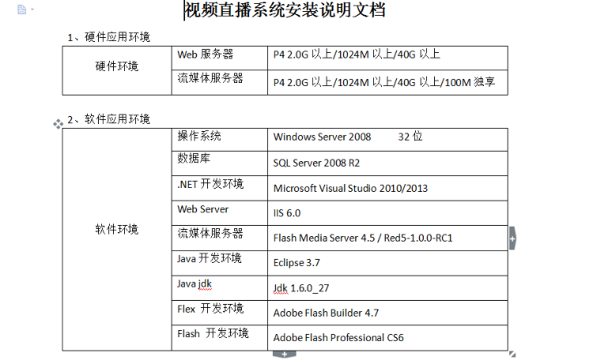Image resolution: width=593 pixels, height=364 pixels.
Task: Select the 硬件环境 table cell
Action: point(117,70)
